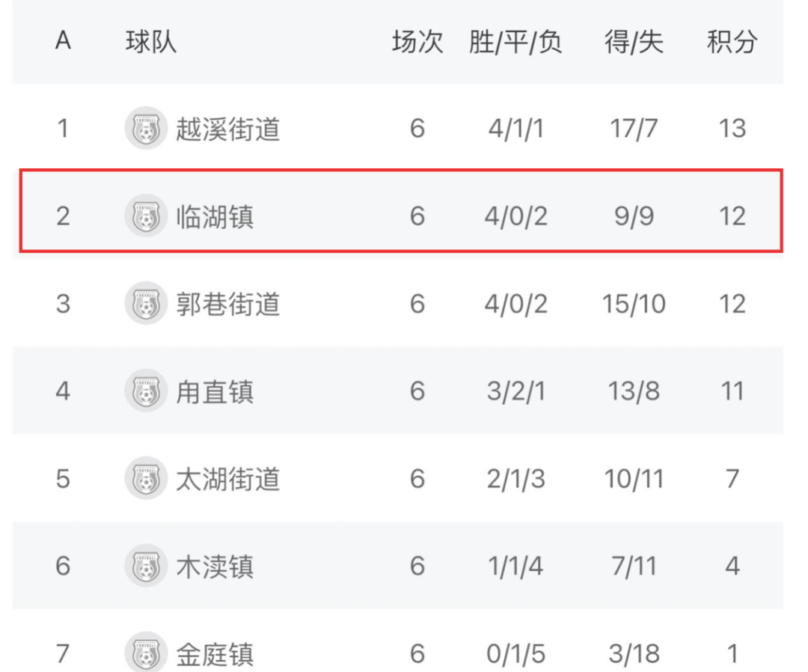This screenshot has height=672, width=808.
Task: Click the 临湖镇 team badge icon
Action: coord(145,216)
